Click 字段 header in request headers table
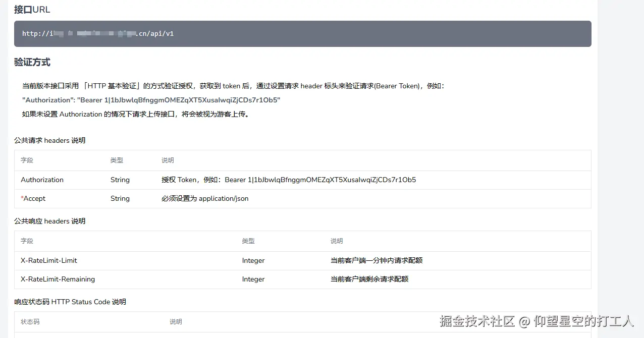 point(27,160)
